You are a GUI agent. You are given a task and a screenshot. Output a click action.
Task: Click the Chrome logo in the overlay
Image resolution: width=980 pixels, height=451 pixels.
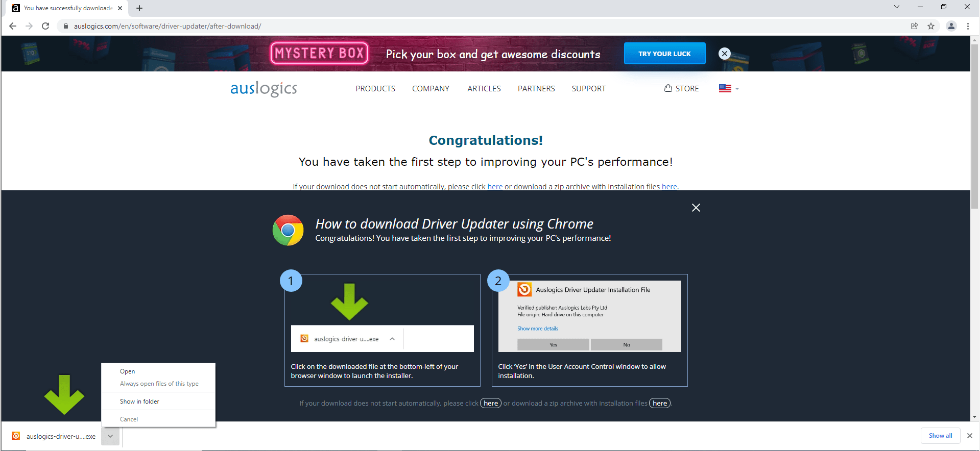click(288, 230)
